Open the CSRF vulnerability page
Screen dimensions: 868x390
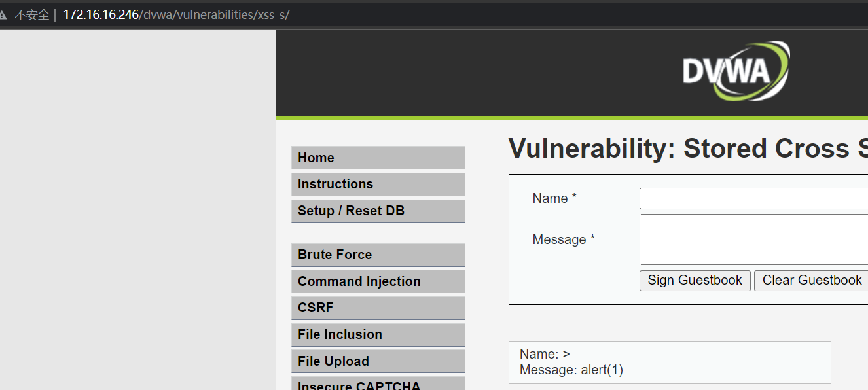click(x=378, y=308)
